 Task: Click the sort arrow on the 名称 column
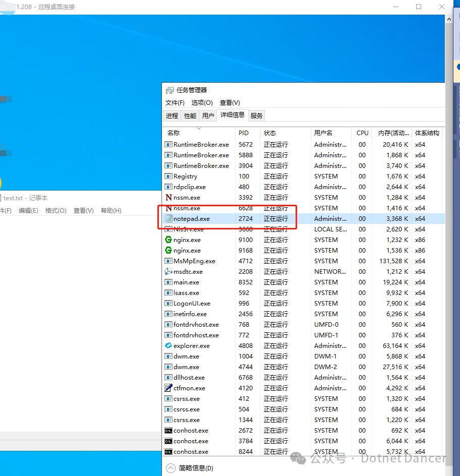coord(198,128)
